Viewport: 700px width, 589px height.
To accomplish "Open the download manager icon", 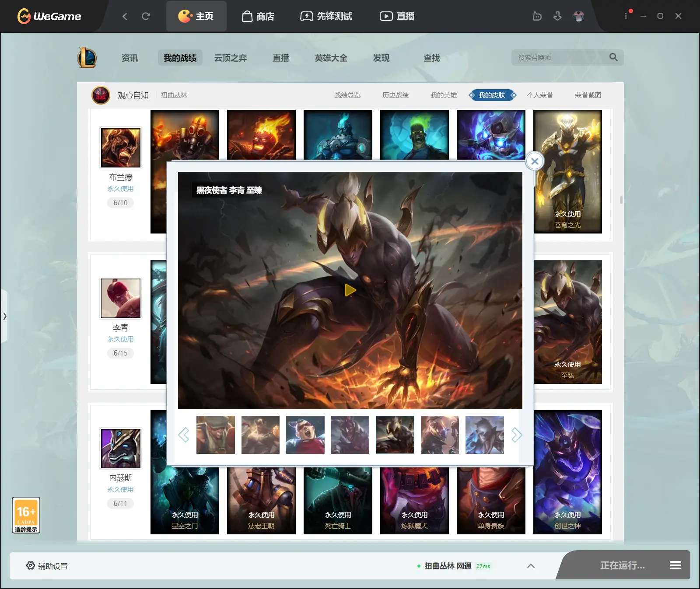I will coord(557,16).
